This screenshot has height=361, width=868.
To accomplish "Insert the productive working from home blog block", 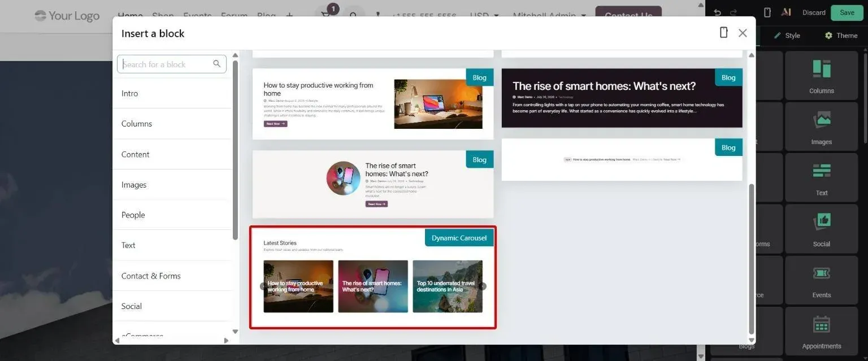I will (x=373, y=104).
